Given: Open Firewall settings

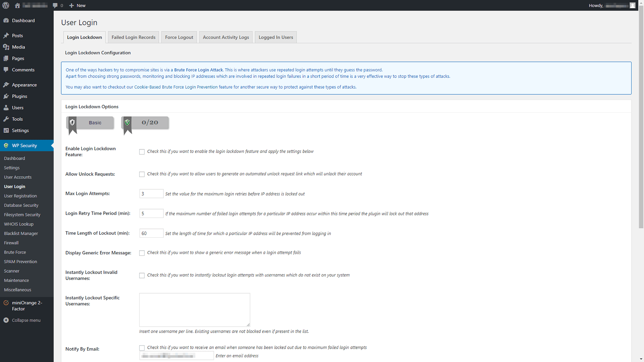Looking at the screenshot, I should coord(11,243).
